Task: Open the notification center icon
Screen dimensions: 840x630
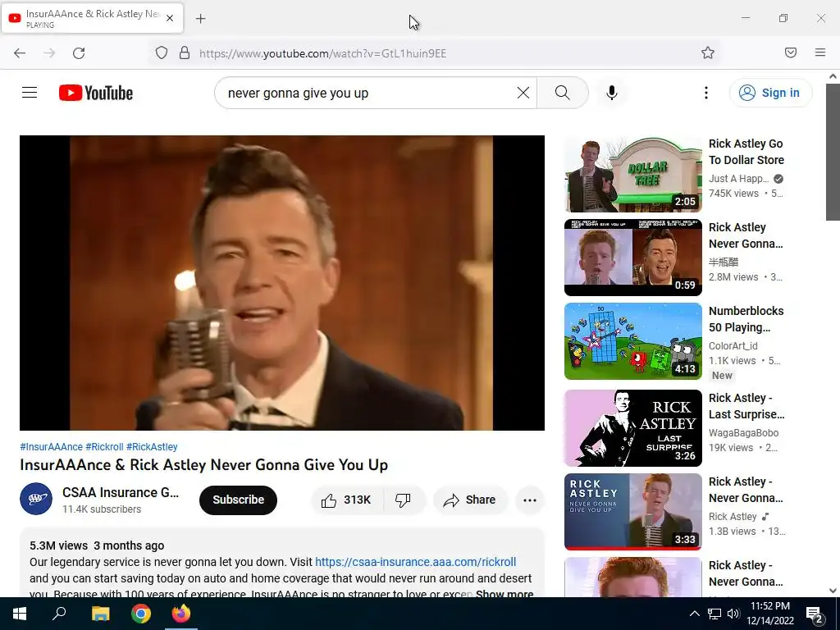Action: [x=815, y=614]
